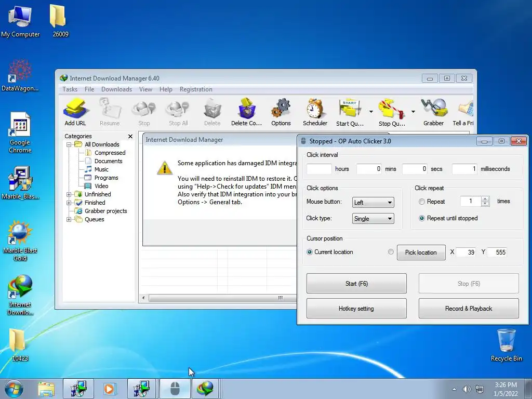Click the Delete Completed toolbar icon
Image resolution: width=532 pixels, height=399 pixels.
pos(247,112)
